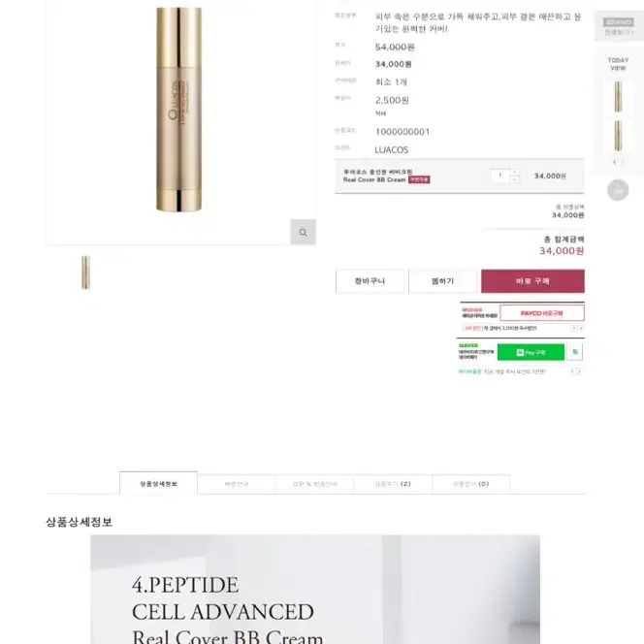Click the 찜하기 wishlist button

coord(442,281)
